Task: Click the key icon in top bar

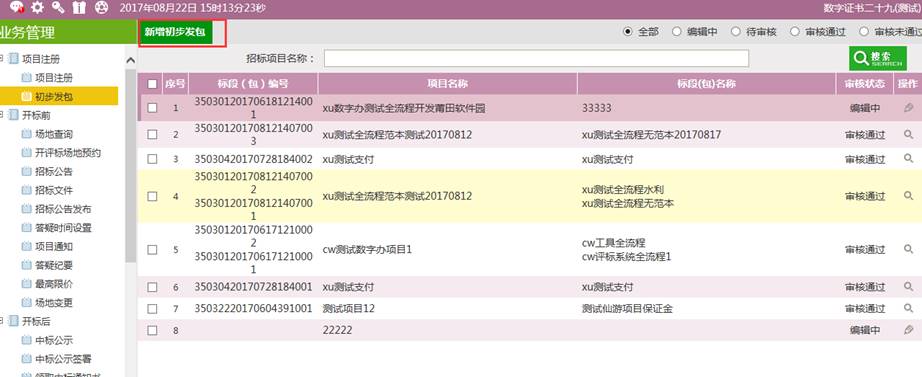Action: (x=58, y=8)
